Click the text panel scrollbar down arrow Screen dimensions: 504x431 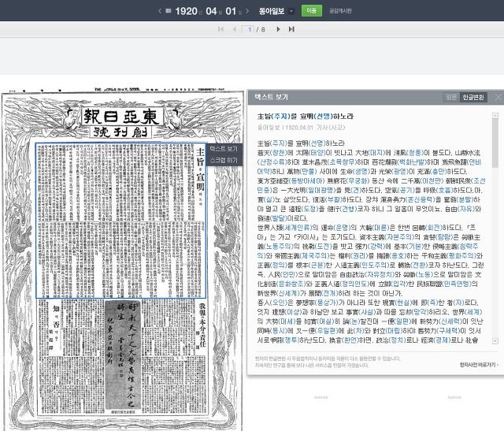click(x=495, y=341)
